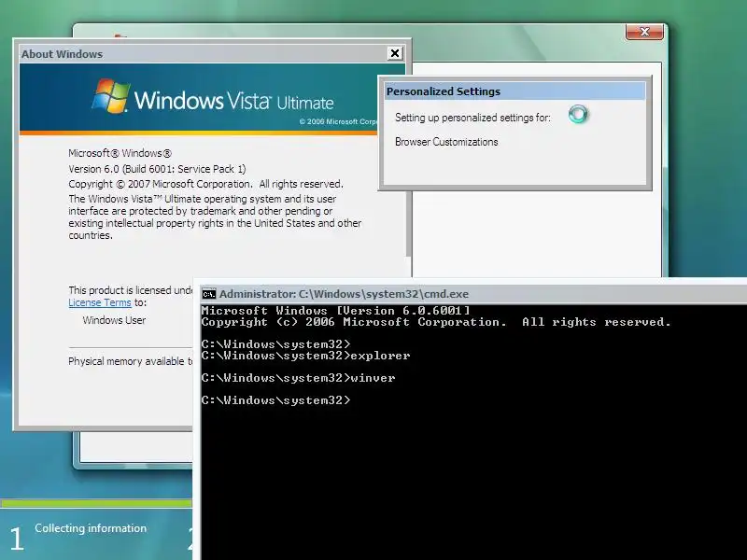Click the green setup progress bar
747x560 pixels.
[x=96, y=503]
